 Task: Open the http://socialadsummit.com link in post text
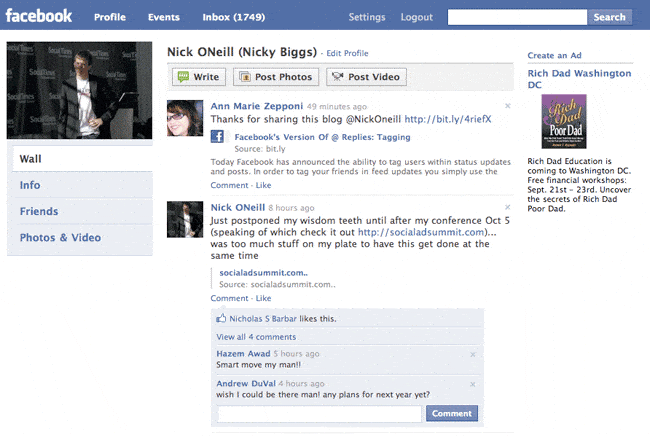421,232
